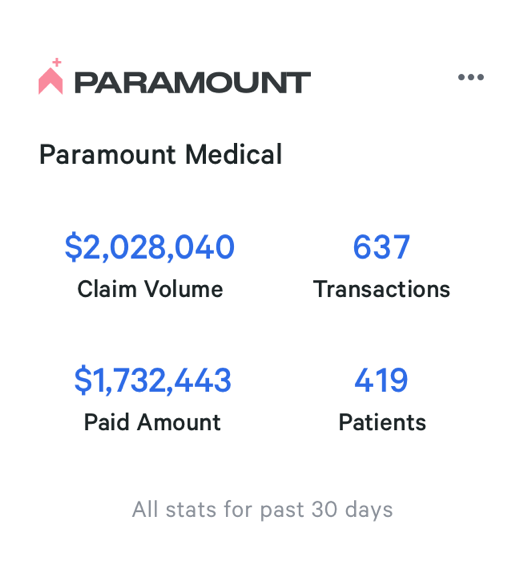This screenshot has width=524, height=578.
Task: Click the dollar sign of the Claim Volume amount
Action: click(x=73, y=247)
